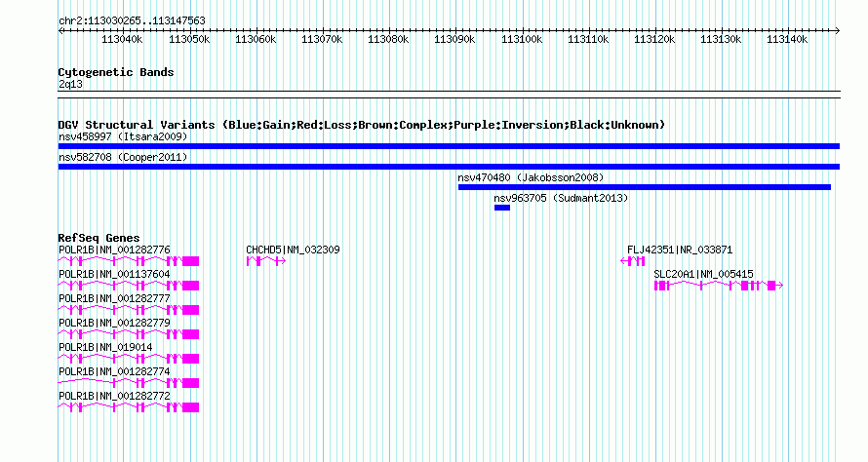The height and width of the screenshot is (462, 868).
Task: Click the nsv963705 (Sudmant2013) label
Action: (x=562, y=198)
